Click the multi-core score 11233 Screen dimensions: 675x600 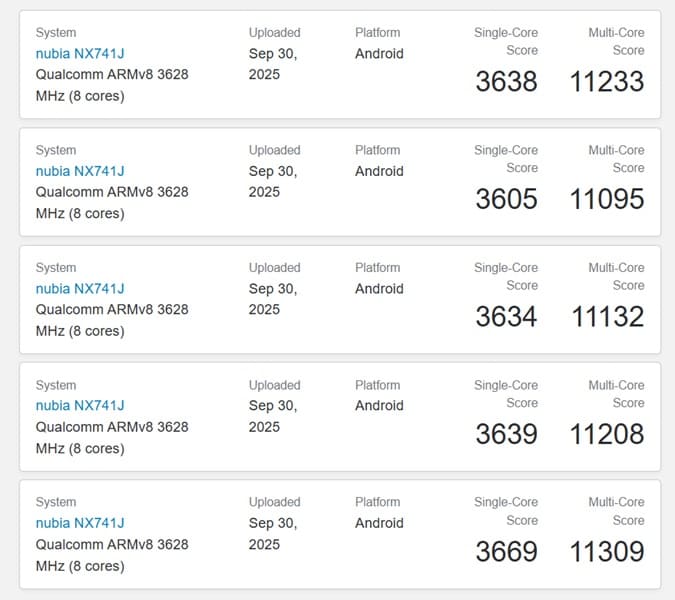(x=607, y=81)
